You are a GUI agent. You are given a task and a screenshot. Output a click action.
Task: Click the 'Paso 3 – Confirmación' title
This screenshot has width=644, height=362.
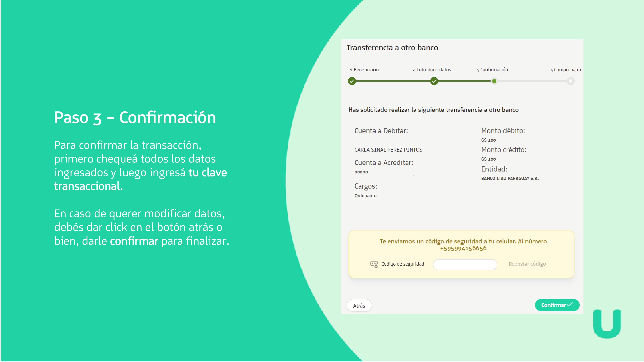[135, 117]
